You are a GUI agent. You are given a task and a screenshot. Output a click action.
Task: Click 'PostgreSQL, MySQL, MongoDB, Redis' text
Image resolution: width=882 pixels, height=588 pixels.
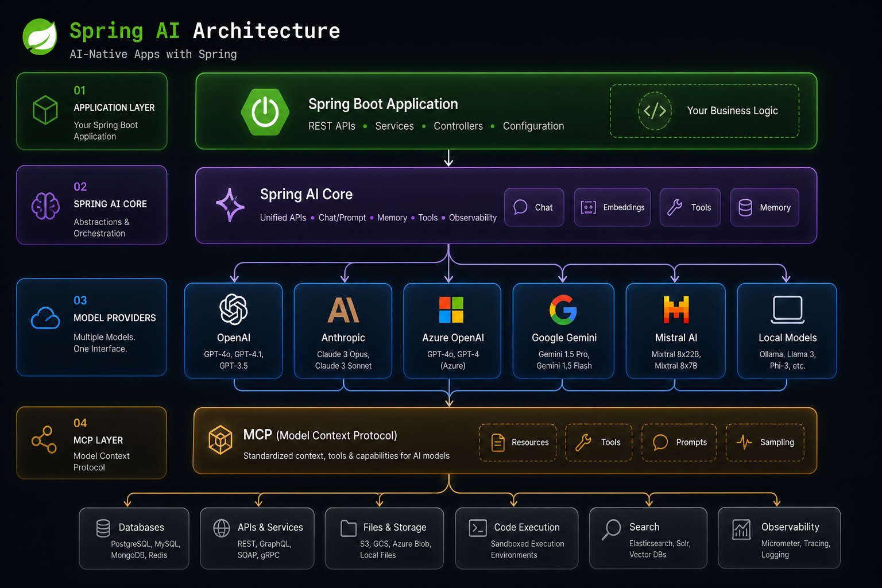pyautogui.click(x=146, y=550)
